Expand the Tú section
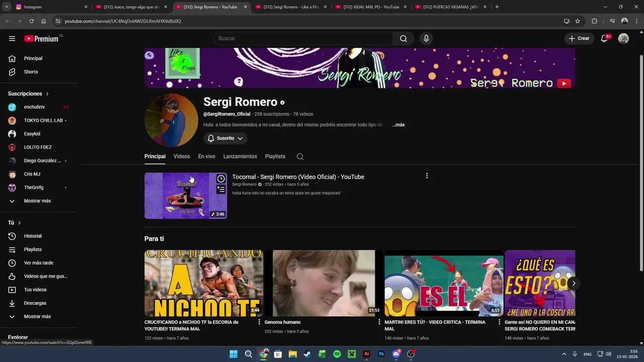The image size is (644, 362). click(x=15, y=223)
